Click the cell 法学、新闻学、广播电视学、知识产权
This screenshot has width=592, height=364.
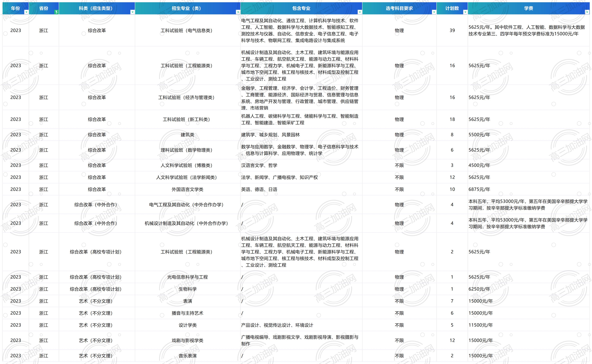pos(301,177)
